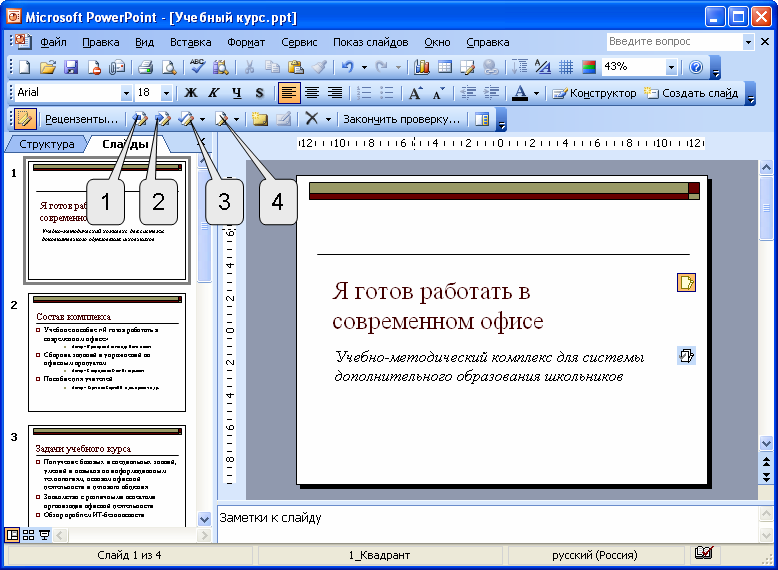Image resolution: width=778 pixels, height=570 pixels.
Task: Click the Рецензенты button
Action: [81, 119]
